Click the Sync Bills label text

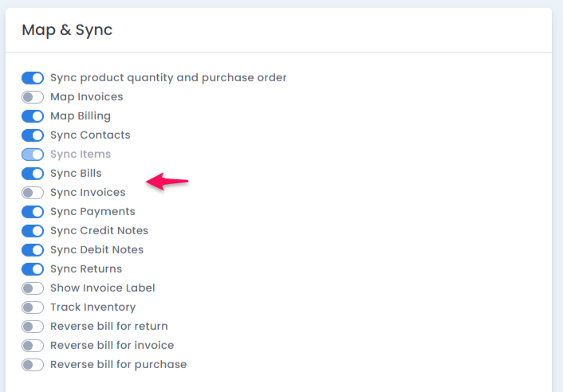pos(76,174)
